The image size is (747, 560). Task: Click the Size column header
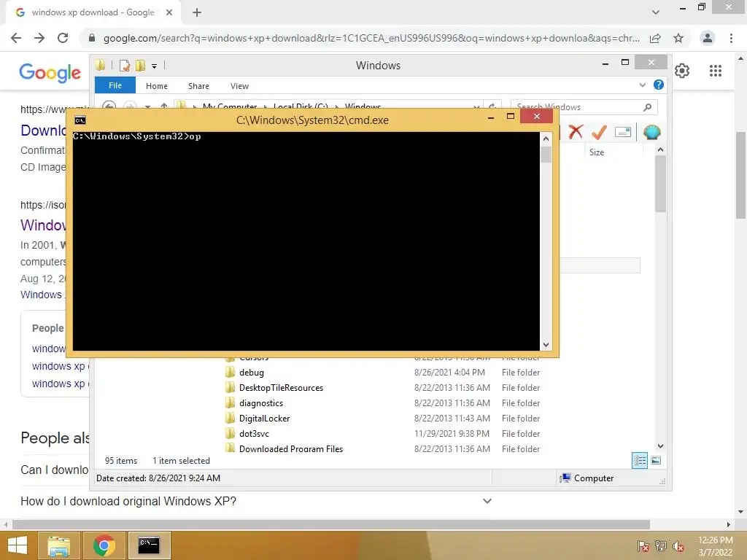(597, 152)
